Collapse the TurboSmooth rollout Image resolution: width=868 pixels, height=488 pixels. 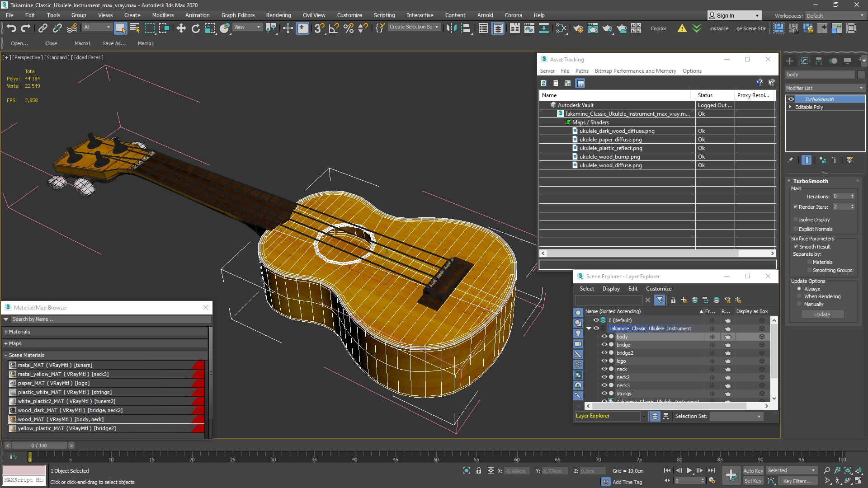[x=789, y=181]
